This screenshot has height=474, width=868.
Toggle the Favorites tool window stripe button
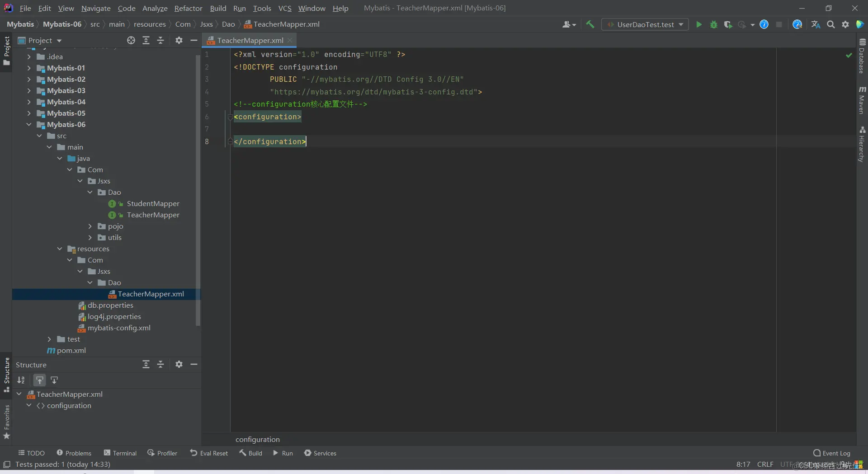[x=6, y=422]
